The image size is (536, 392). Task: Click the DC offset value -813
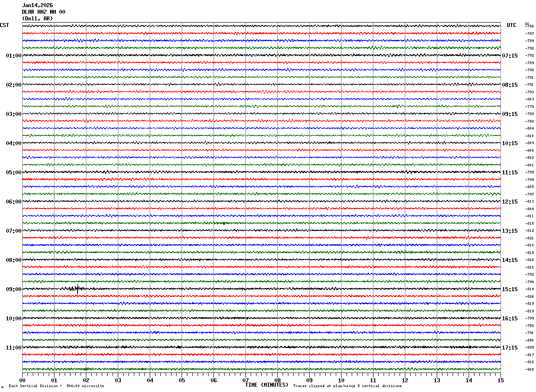pyautogui.click(x=529, y=201)
